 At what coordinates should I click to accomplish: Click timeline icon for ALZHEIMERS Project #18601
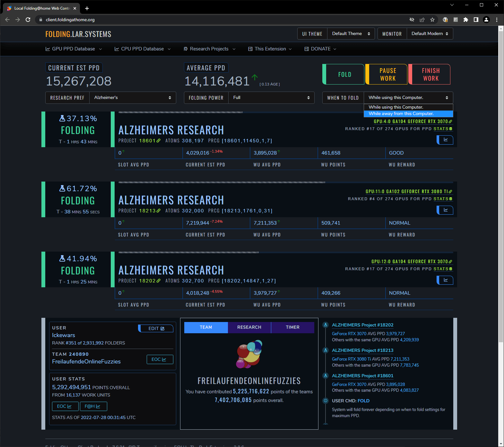pyautogui.click(x=326, y=376)
